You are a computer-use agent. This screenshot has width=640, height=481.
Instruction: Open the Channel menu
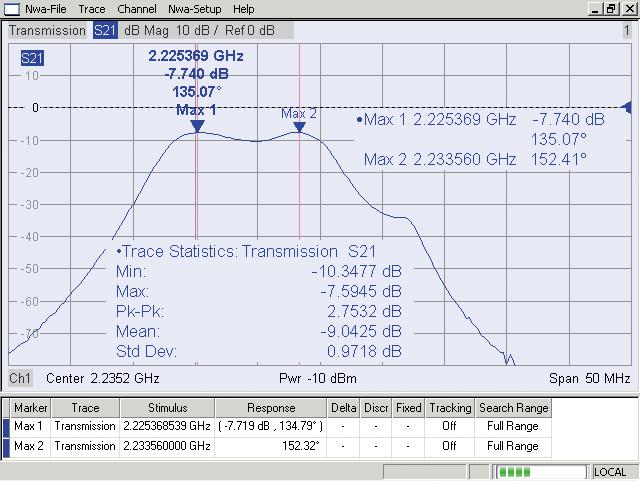pos(136,9)
